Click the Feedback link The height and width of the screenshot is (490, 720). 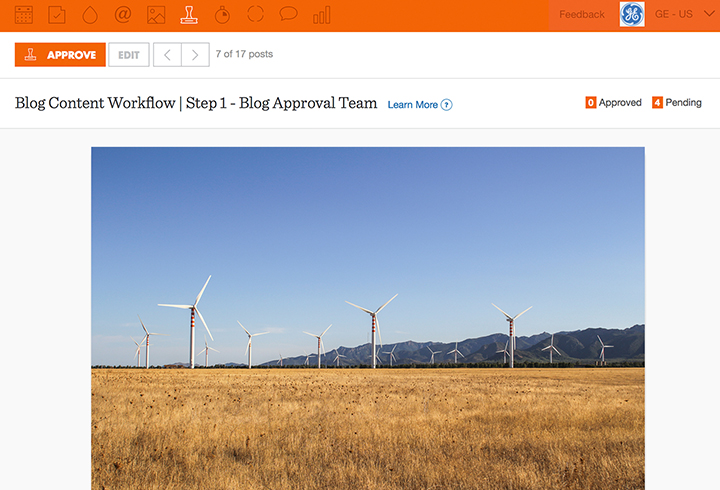click(582, 15)
